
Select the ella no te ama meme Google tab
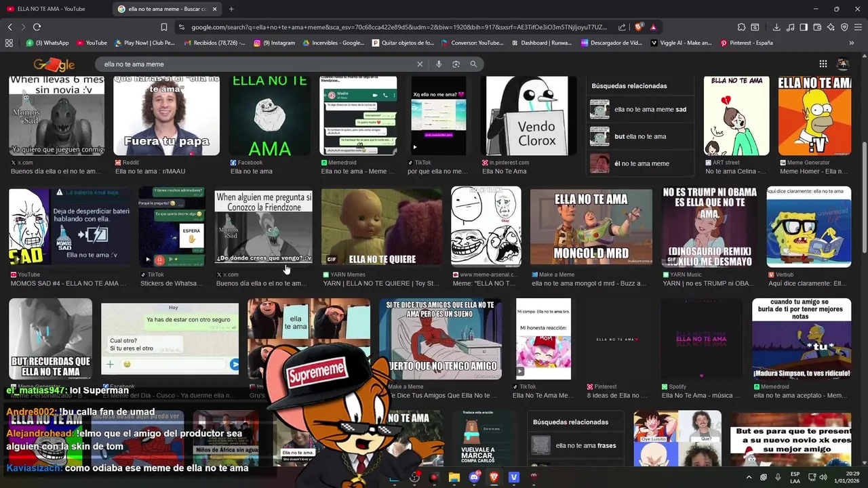pyautogui.click(x=166, y=9)
